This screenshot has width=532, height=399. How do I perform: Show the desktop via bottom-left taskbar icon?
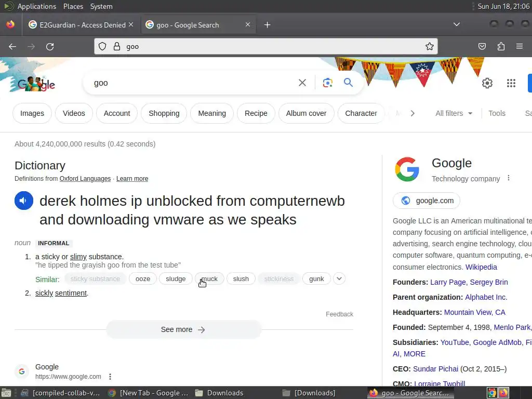pos(6,393)
